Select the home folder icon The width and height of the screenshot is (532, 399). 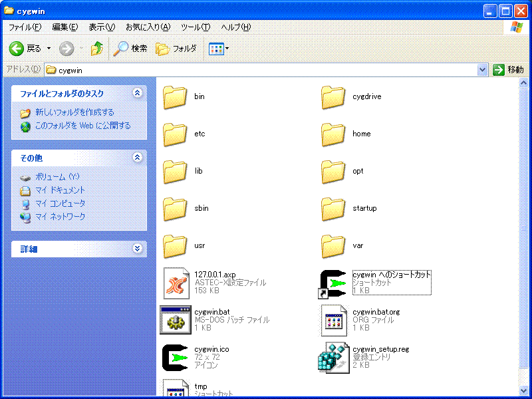(333, 135)
